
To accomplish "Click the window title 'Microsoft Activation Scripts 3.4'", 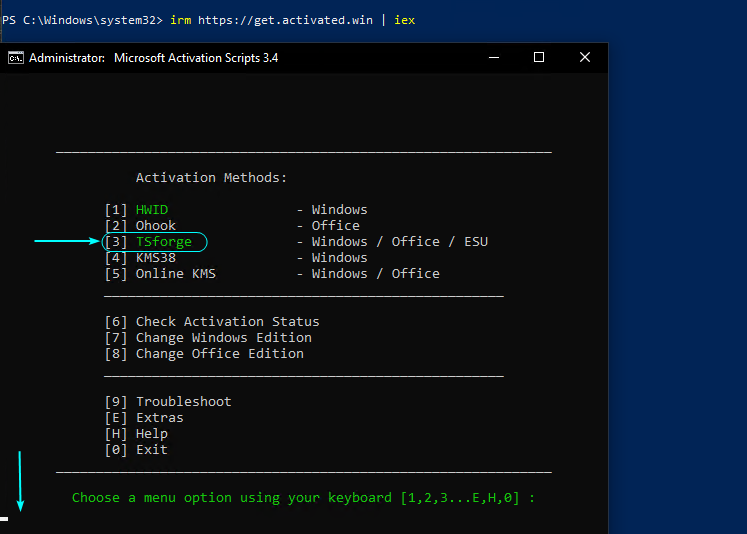I will [x=196, y=58].
